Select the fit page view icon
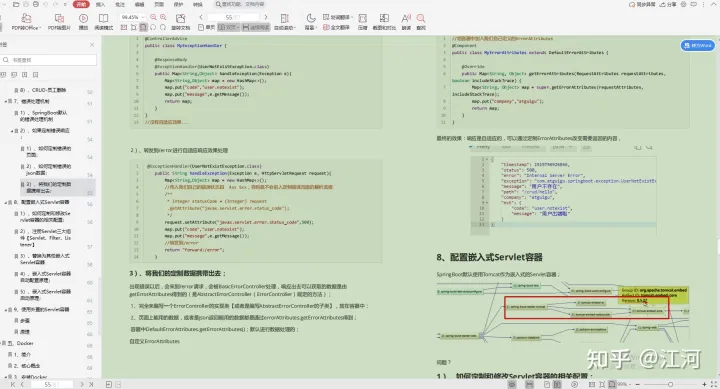The height and width of the screenshot is (389, 720). tap(134, 28)
